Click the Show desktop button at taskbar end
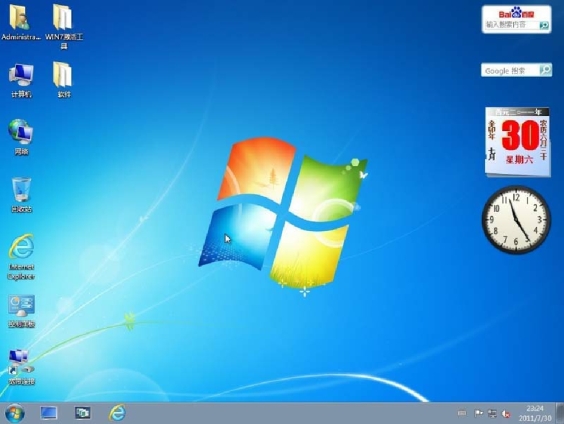The height and width of the screenshot is (424, 564). tap(560, 413)
